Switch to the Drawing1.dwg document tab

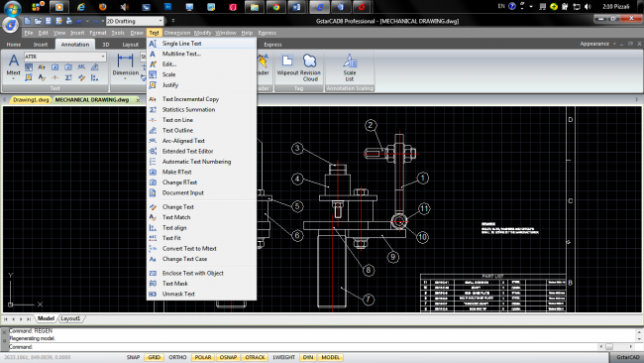[x=31, y=100]
